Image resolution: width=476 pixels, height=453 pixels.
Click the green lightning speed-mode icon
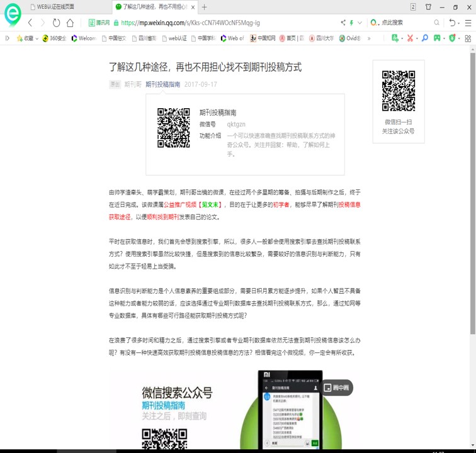click(x=351, y=23)
